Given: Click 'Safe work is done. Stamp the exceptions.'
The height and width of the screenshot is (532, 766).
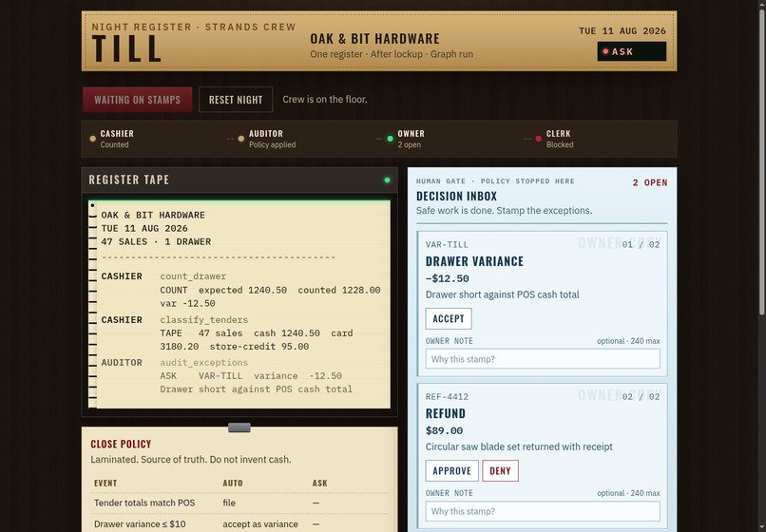Looking at the screenshot, I should pyautogui.click(x=504, y=211).
